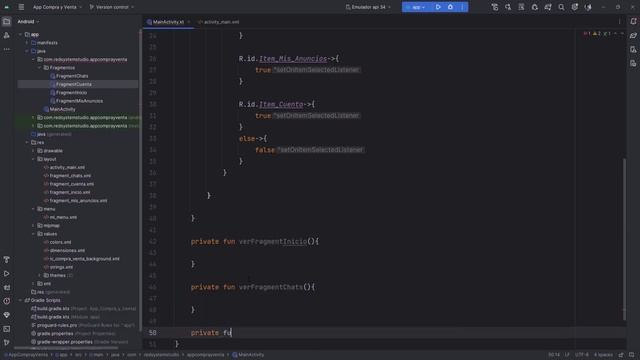Expand the manifests folder

click(27, 43)
